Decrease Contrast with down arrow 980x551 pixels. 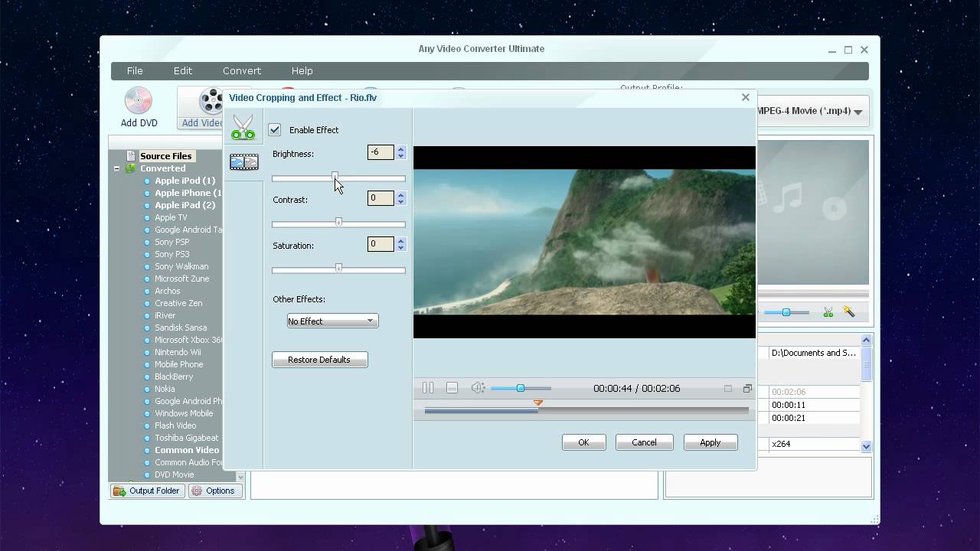point(400,202)
